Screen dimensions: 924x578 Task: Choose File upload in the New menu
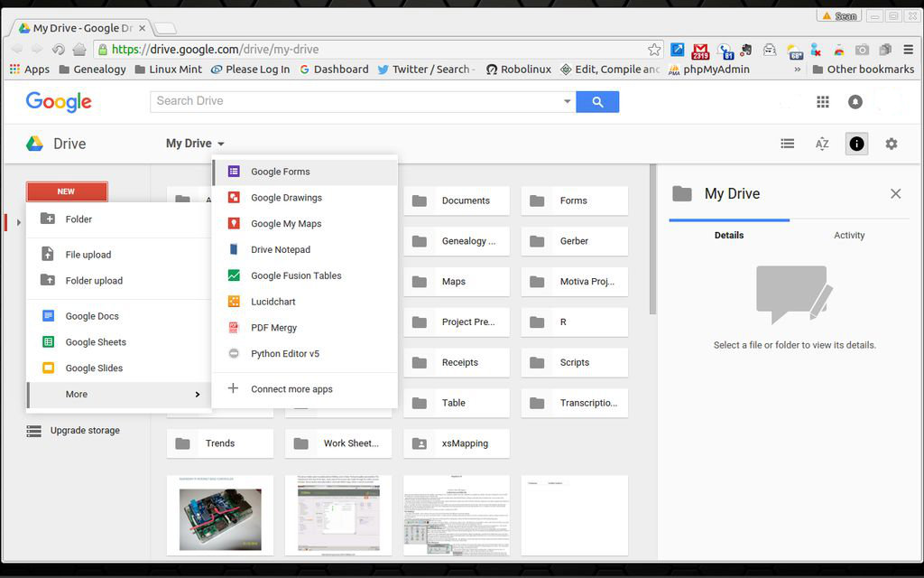(x=118, y=255)
